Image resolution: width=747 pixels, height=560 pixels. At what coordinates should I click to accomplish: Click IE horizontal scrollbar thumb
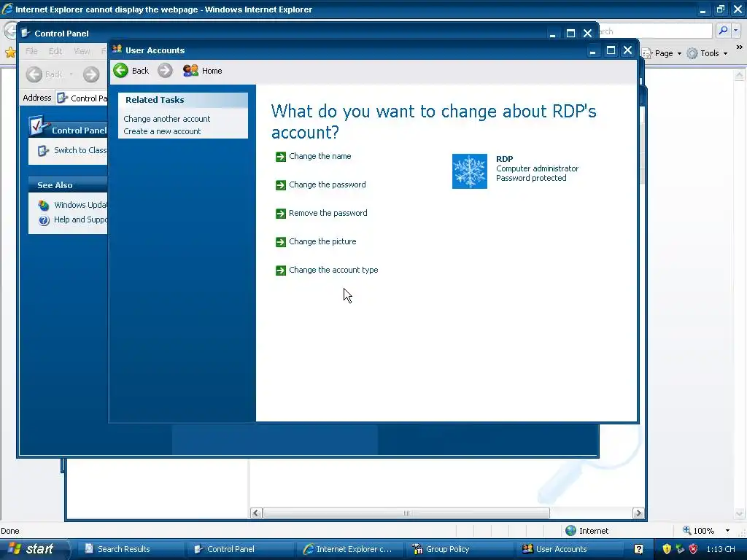(406, 513)
